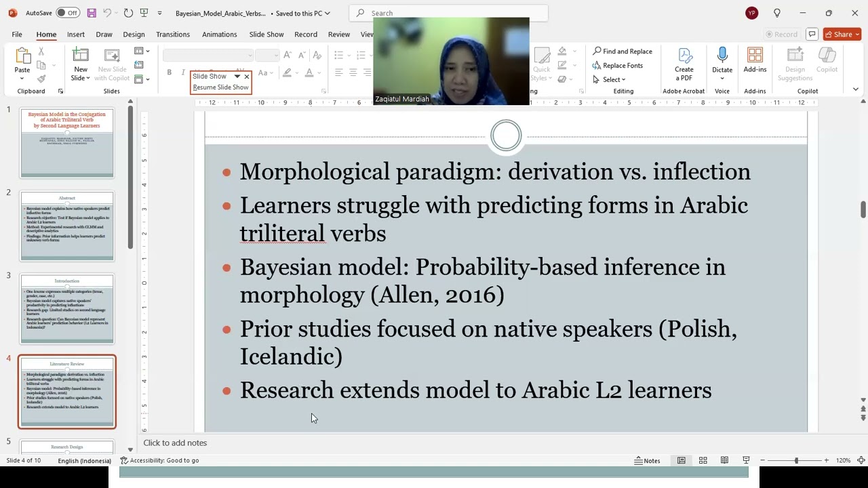Screen dimensions: 868x488
Task: Click the zoom slider handle
Action: [x=797, y=460]
